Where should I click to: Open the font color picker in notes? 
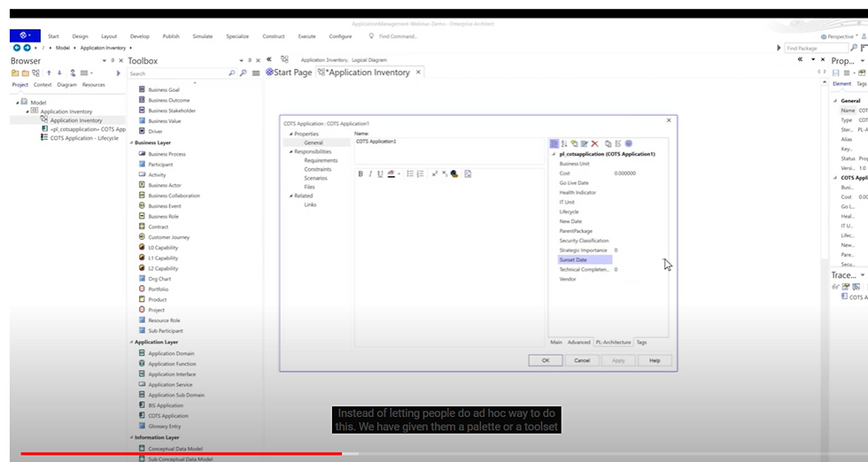pyautogui.click(x=392, y=173)
